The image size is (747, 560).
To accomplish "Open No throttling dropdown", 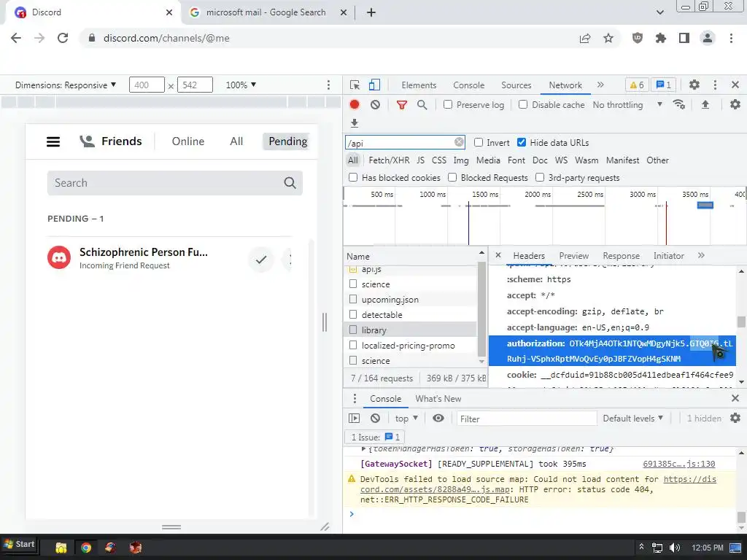I will pyautogui.click(x=627, y=104).
